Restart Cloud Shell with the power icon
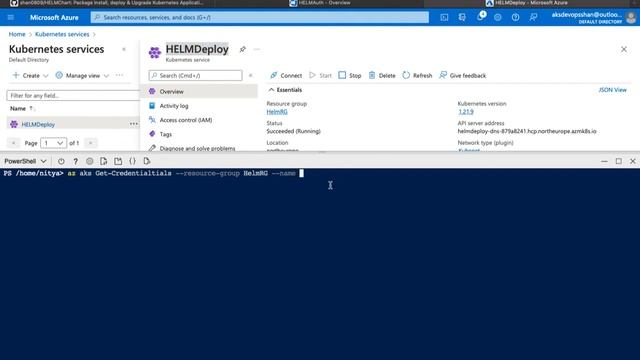Screen dimensions: 640x360 pos(61,161)
